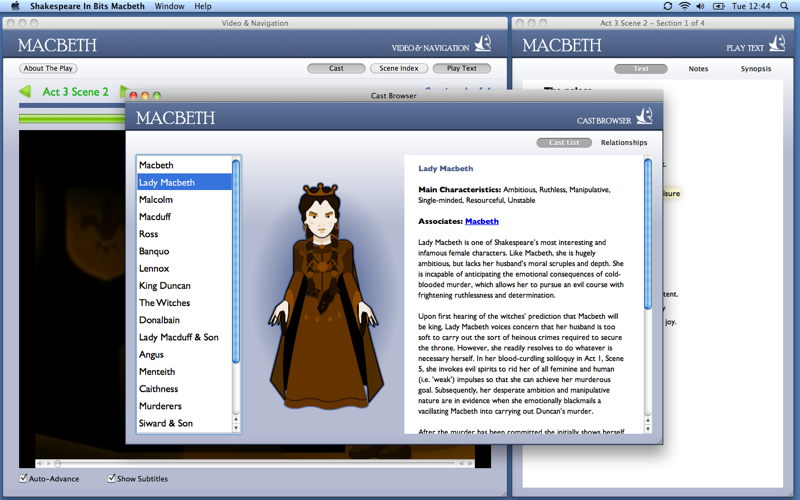
Task: Click Shakespeare logo in Cast Browser header
Action: click(x=645, y=116)
